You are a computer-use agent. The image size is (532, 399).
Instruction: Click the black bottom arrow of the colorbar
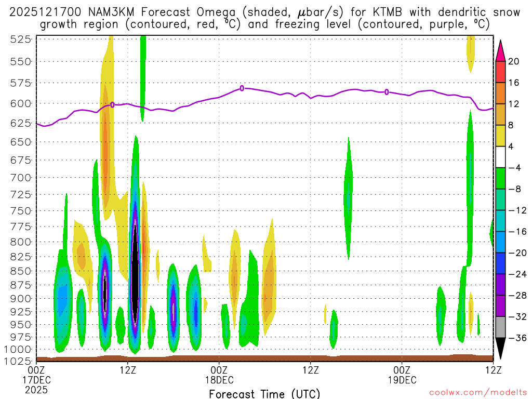500,349
